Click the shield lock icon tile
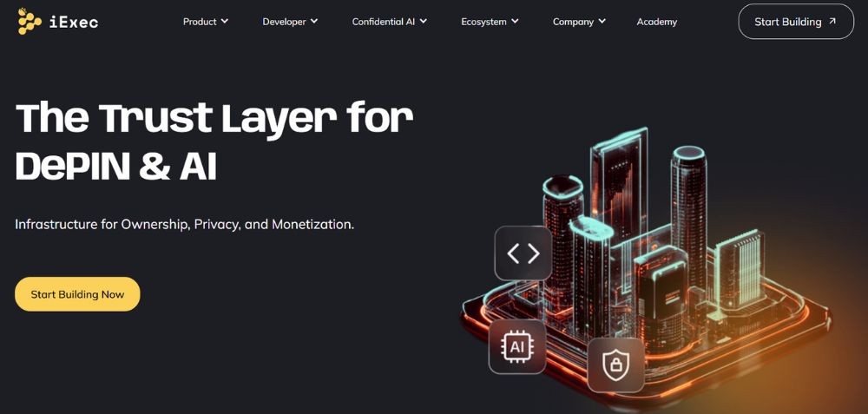Image resolution: width=868 pixels, height=414 pixels. click(x=616, y=365)
